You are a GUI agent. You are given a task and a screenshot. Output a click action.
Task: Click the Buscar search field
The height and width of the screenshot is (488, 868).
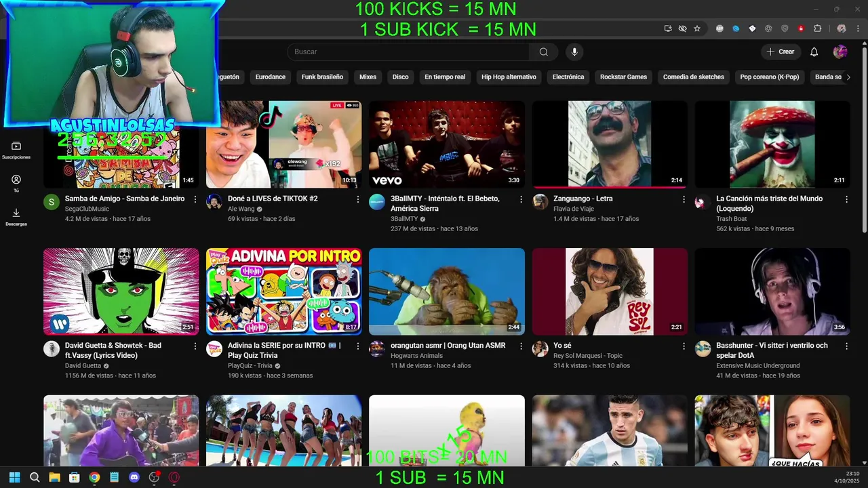point(408,52)
